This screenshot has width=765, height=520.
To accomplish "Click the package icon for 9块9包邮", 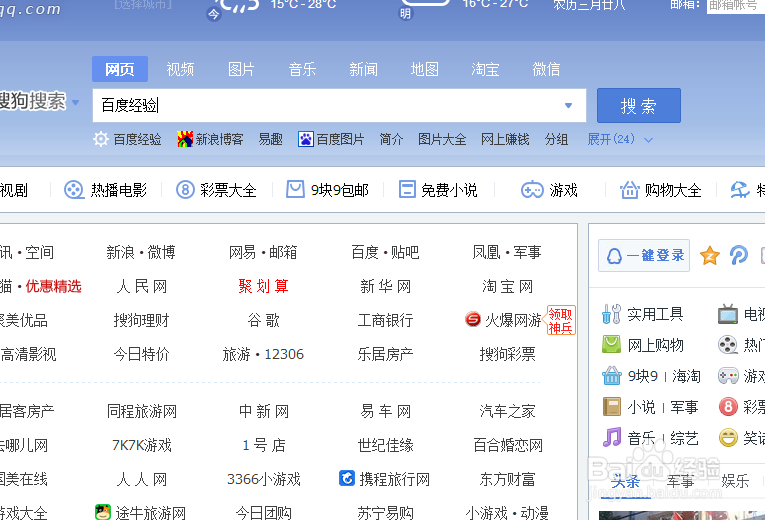I will [295, 189].
